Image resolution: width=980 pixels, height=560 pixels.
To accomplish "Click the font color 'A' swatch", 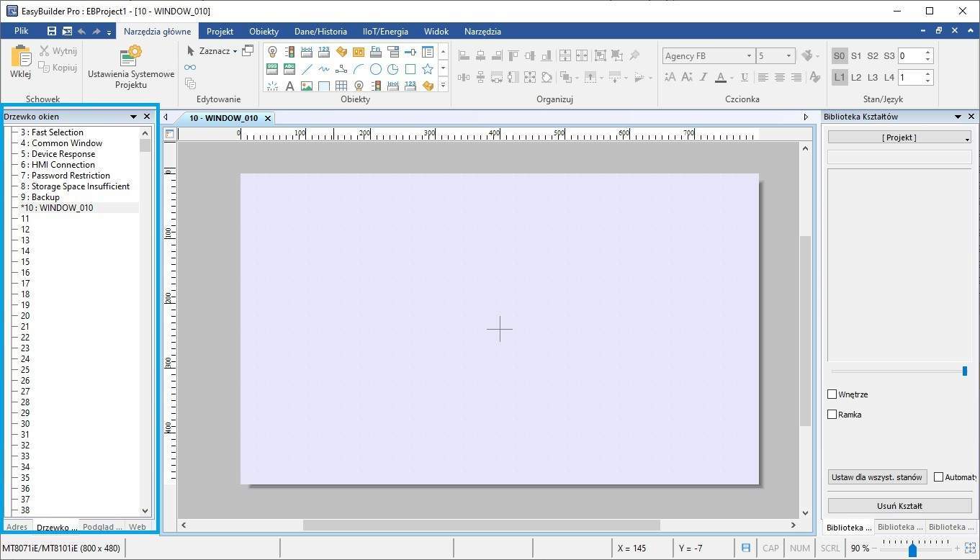I will click(721, 77).
